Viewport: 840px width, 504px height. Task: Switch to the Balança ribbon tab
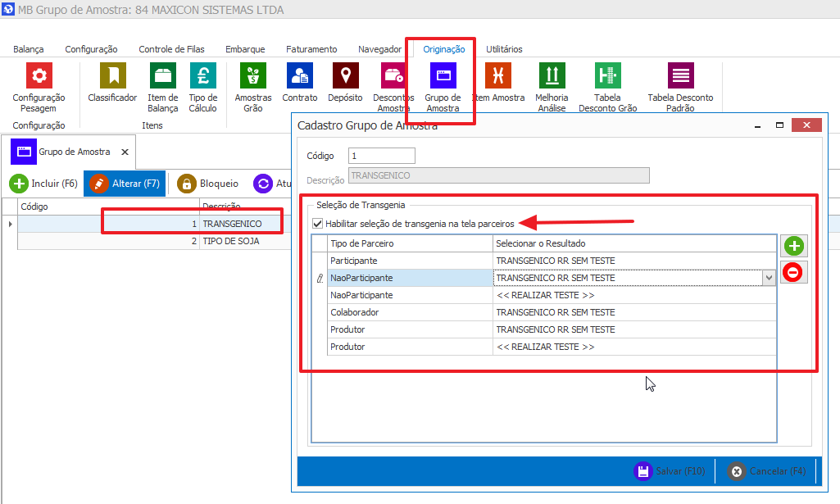(29, 49)
